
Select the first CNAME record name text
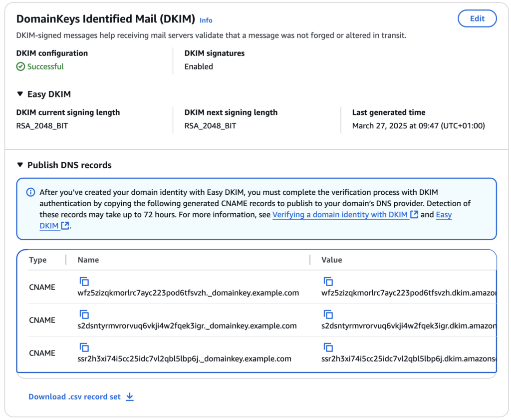point(188,293)
